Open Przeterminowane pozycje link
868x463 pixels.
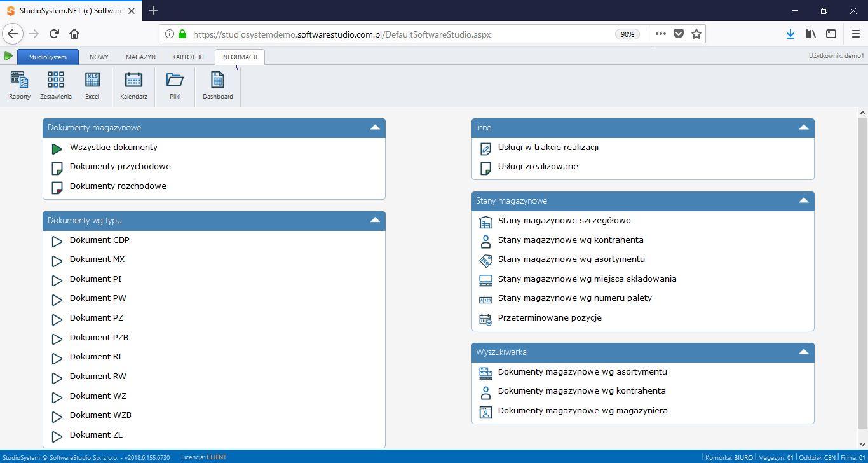(x=550, y=318)
